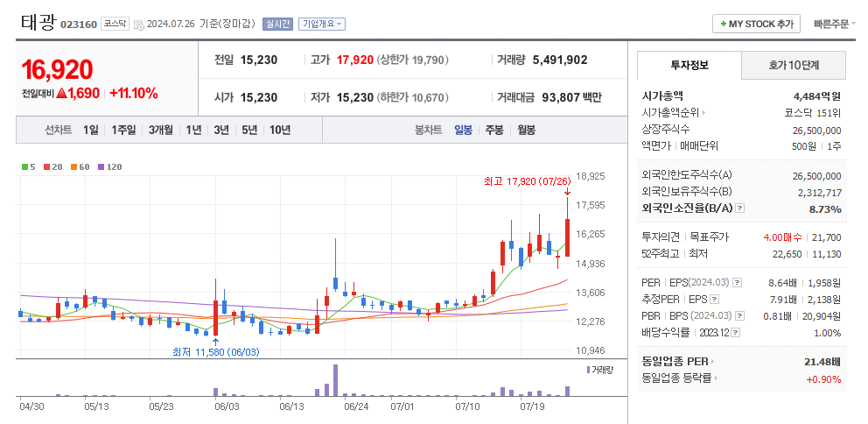This screenshot has width=868, height=424.
Task: Click the 코스닥 151위 ranking value
Action: point(813,114)
